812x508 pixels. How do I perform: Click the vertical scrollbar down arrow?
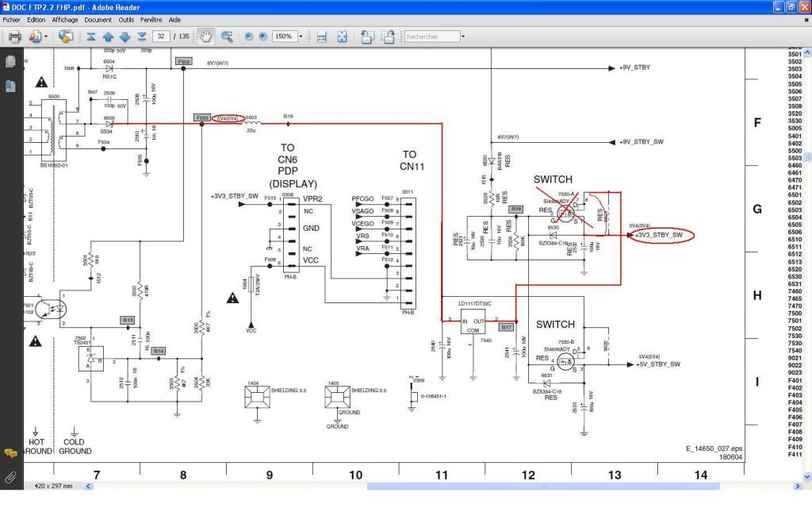[807, 476]
